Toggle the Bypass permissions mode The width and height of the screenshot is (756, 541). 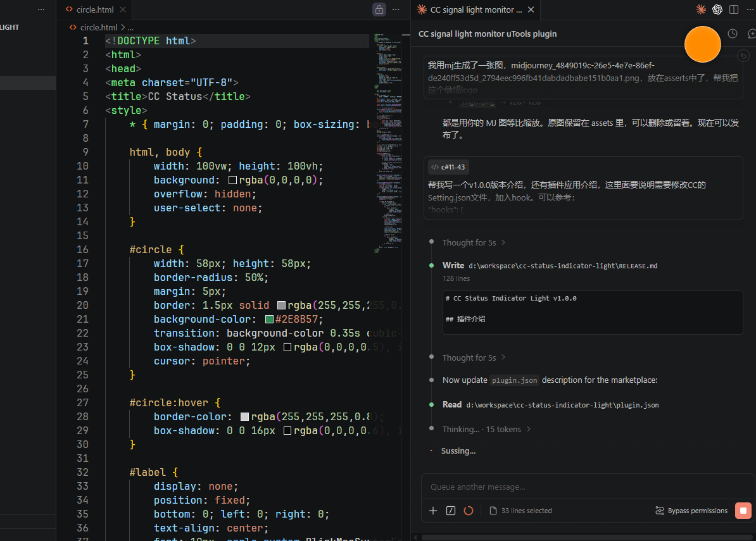[x=691, y=511]
